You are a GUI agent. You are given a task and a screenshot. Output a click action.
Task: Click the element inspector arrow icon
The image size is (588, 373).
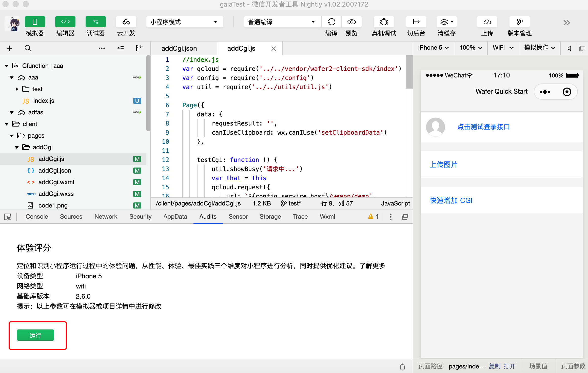[7, 217]
